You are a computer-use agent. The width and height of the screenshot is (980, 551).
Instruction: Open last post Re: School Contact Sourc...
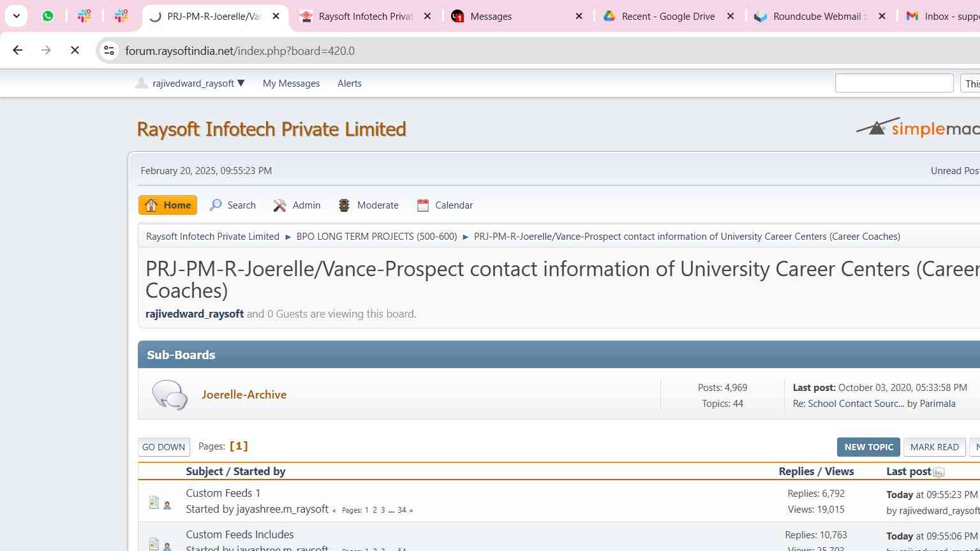[x=849, y=404]
